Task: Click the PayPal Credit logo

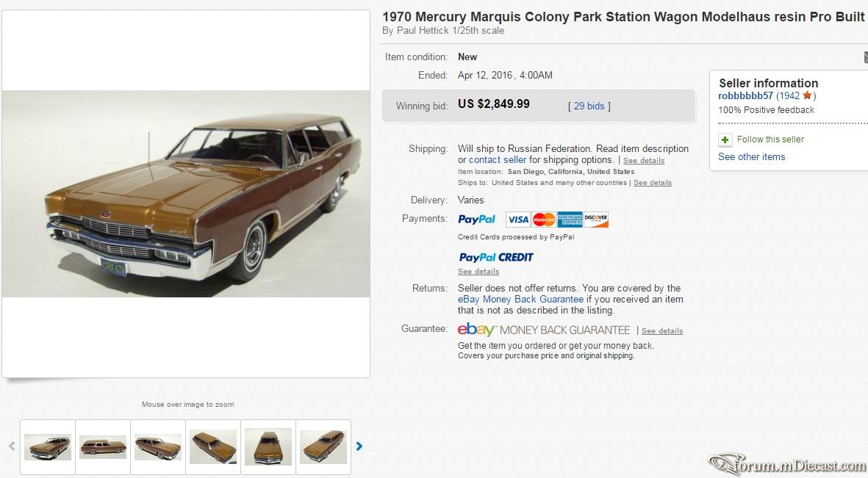Action: point(496,257)
